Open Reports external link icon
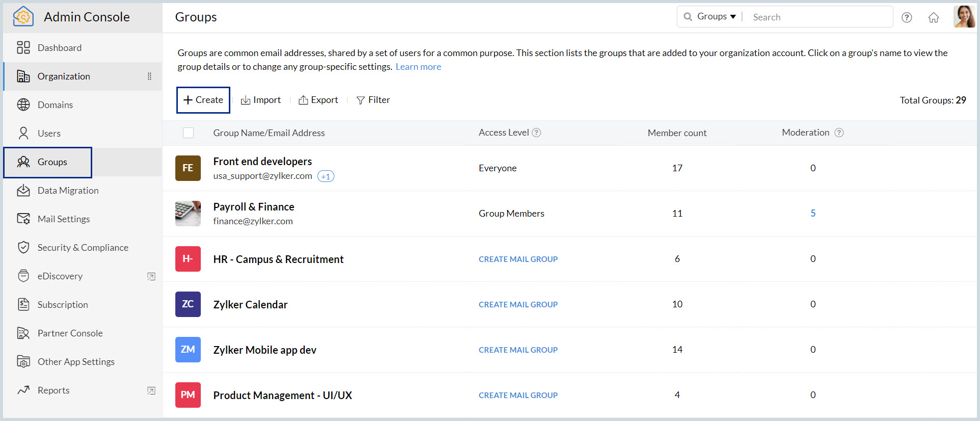The image size is (980, 421). [151, 390]
